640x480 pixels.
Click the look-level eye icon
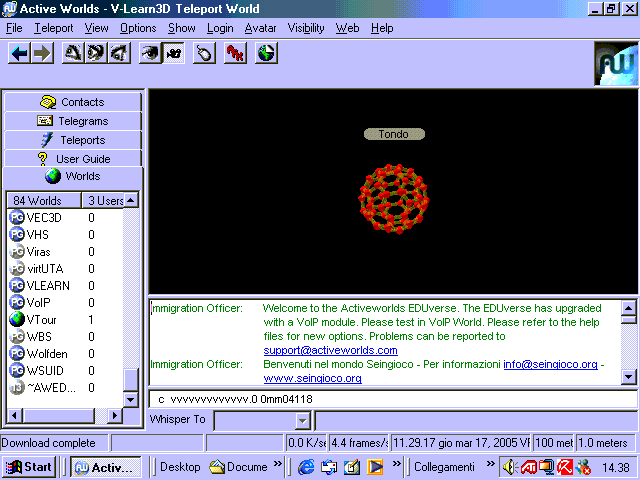[96, 53]
